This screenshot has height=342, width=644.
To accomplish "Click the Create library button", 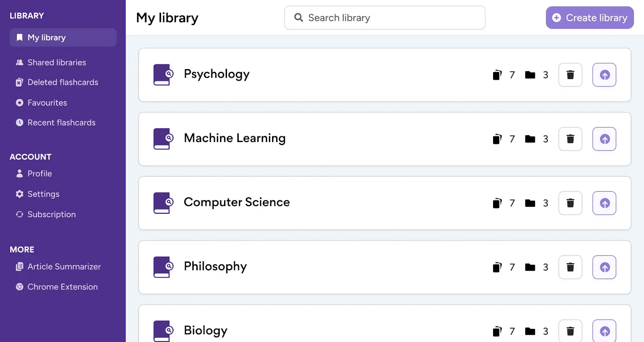I will 589,17.
